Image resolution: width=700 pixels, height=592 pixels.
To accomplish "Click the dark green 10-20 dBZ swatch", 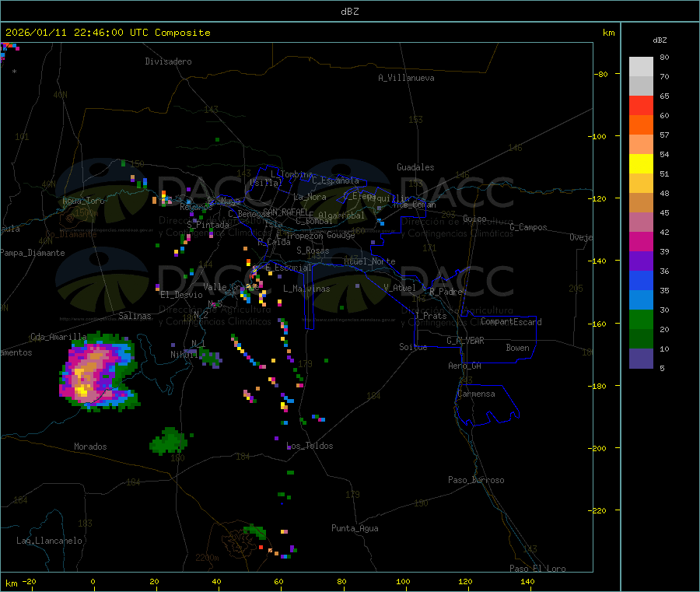I will (x=641, y=339).
